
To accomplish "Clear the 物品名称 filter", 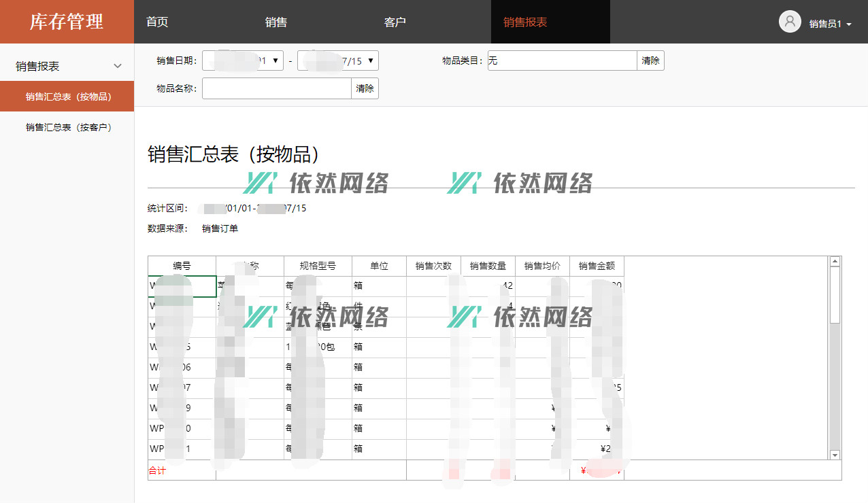I will (x=365, y=88).
